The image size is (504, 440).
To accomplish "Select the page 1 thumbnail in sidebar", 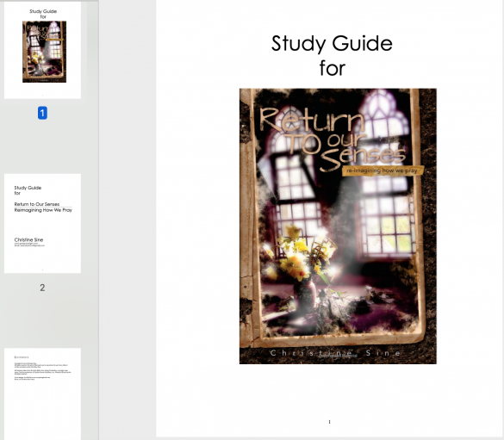I will [x=42, y=50].
